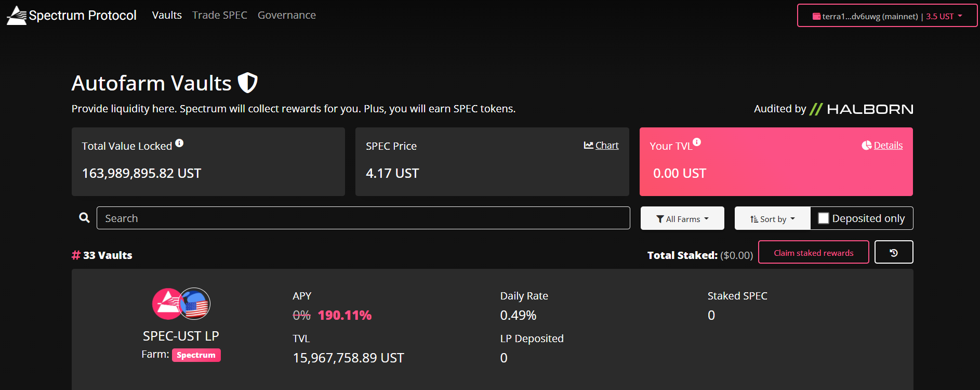Click into the vault Search field
The width and height of the screenshot is (980, 390).
coord(363,218)
